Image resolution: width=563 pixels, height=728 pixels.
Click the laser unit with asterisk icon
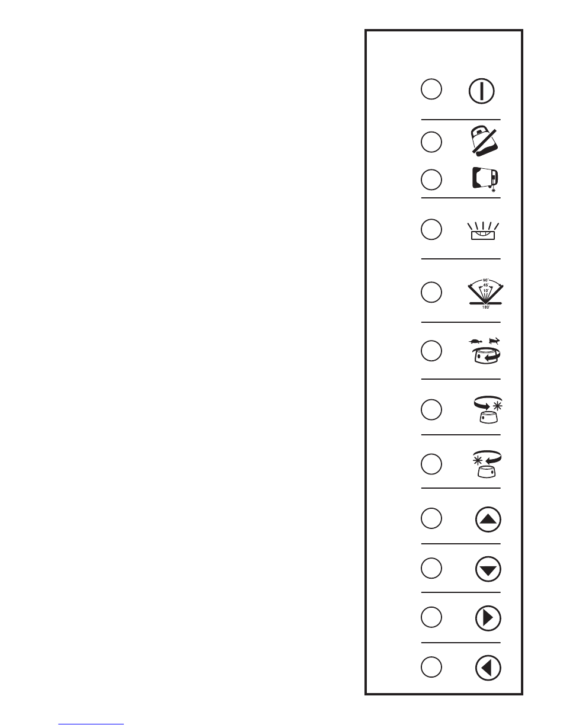pos(485,179)
